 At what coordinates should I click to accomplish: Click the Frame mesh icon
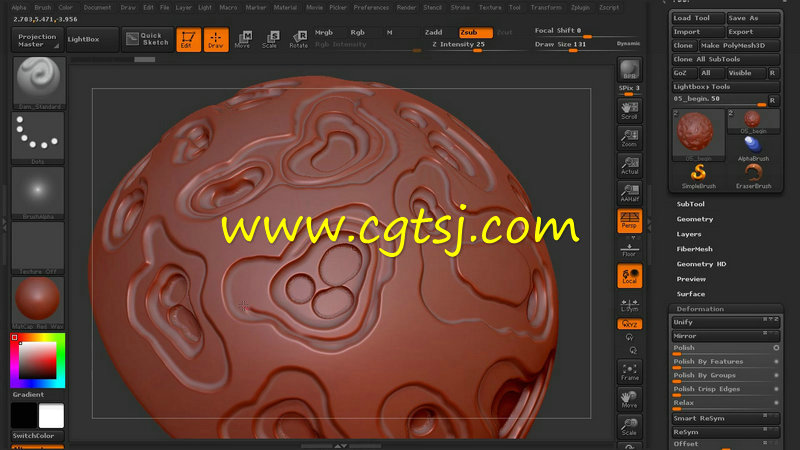coord(630,372)
